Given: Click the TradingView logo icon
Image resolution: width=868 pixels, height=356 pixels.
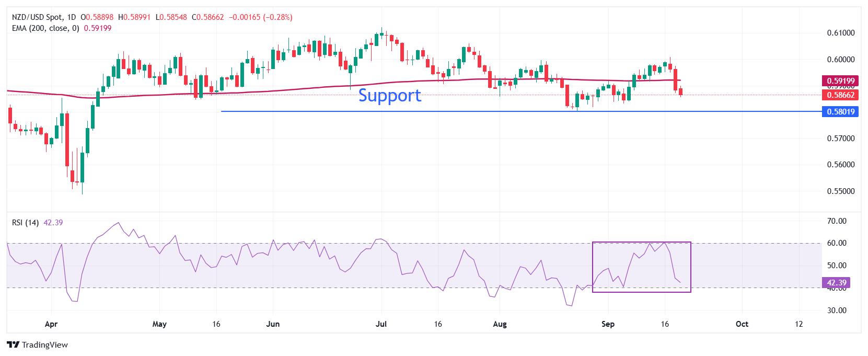Looking at the screenshot, I should 13,345.
